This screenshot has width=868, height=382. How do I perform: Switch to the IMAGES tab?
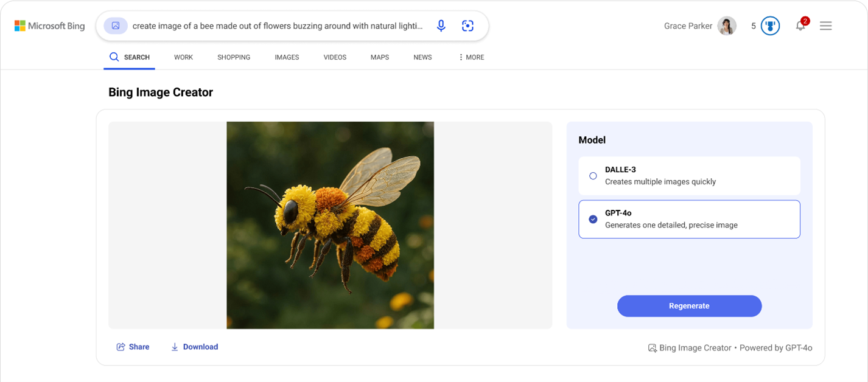(x=287, y=57)
